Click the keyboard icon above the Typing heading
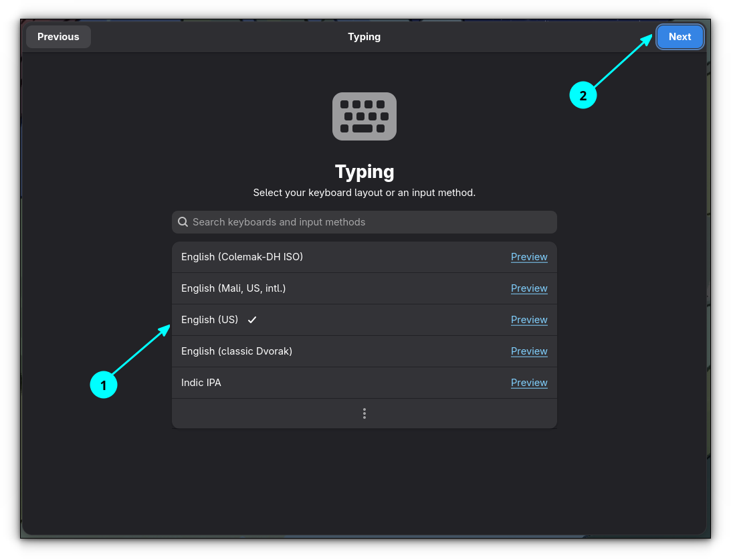 (364, 116)
